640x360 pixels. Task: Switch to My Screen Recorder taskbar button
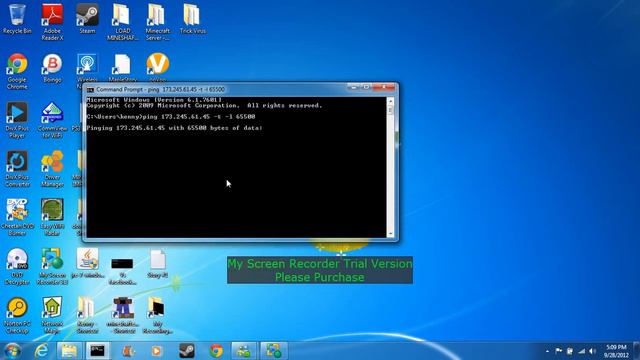tap(273, 351)
